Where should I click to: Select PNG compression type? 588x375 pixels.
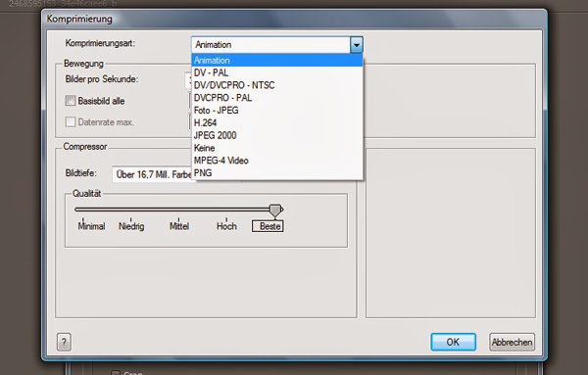[277, 173]
